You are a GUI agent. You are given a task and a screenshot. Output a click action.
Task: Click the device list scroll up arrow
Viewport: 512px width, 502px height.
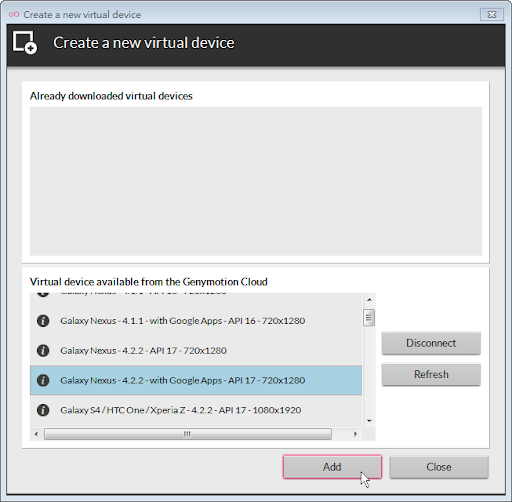[x=369, y=300]
